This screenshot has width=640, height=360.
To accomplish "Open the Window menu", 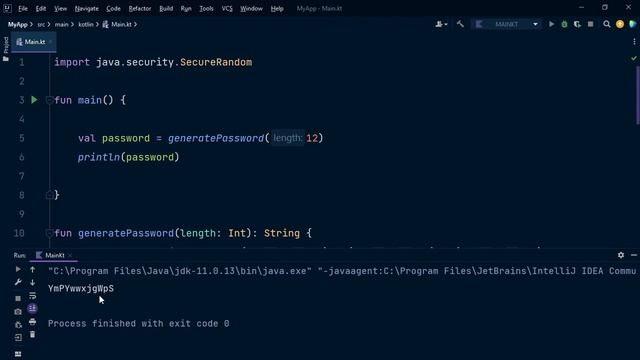I will [x=251, y=8].
